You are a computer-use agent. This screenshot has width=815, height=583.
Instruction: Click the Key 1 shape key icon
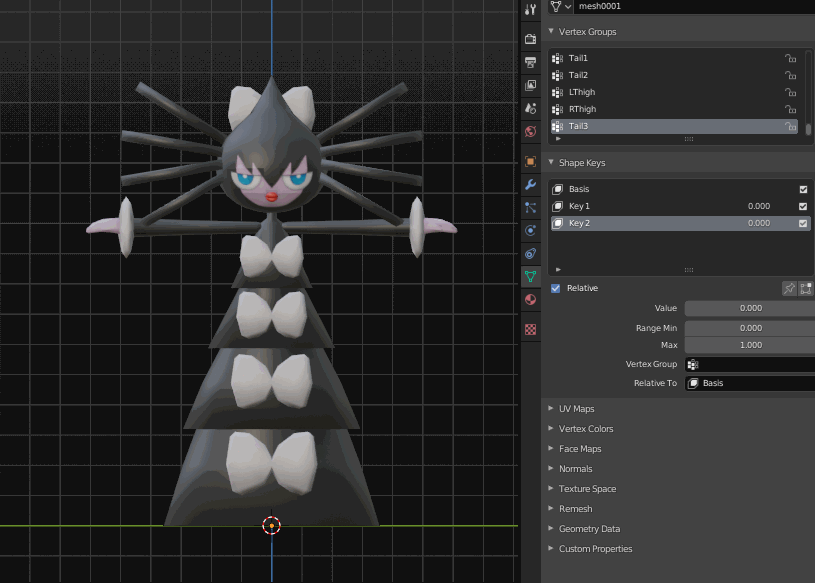point(558,206)
